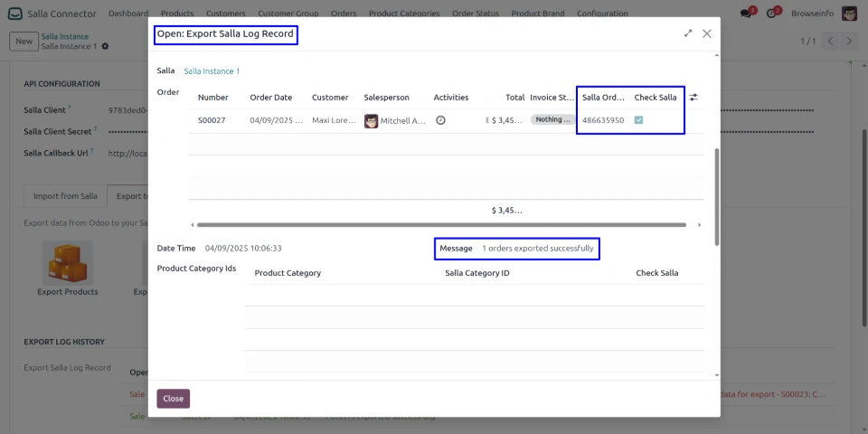Click the Export Products box icon
Viewport: 868px width, 434px height.
point(68,263)
